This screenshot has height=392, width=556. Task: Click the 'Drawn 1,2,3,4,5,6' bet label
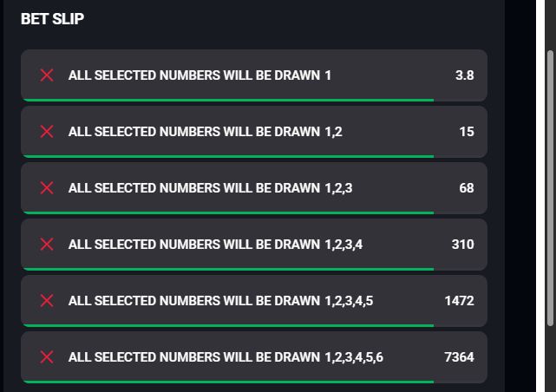(226, 357)
